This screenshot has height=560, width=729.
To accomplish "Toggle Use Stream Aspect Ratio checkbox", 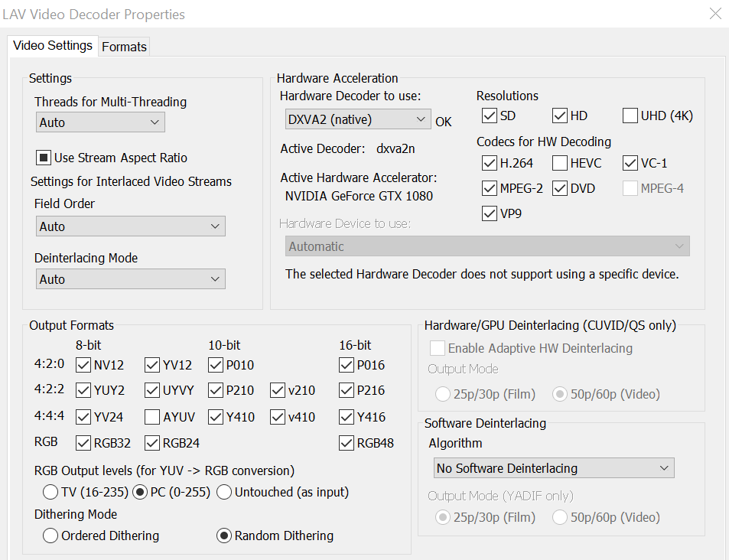I will tap(44, 158).
